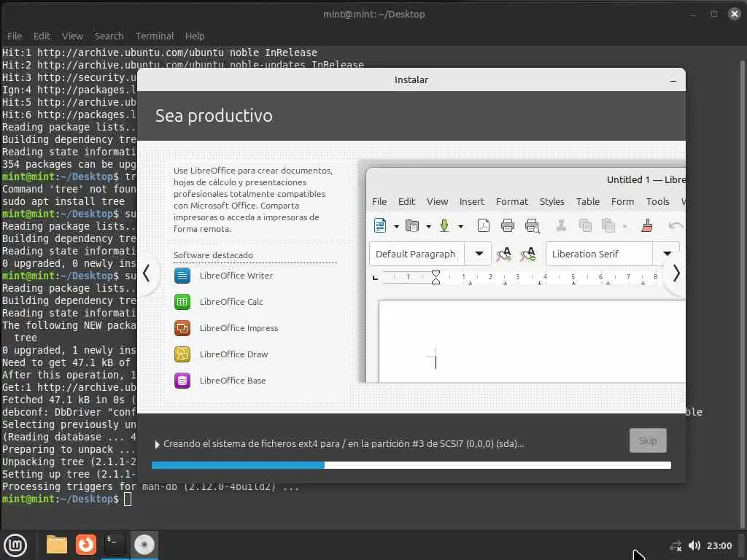Image resolution: width=747 pixels, height=560 pixels.
Task: Expand the installation details triangle
Action: tap(158, 444)
